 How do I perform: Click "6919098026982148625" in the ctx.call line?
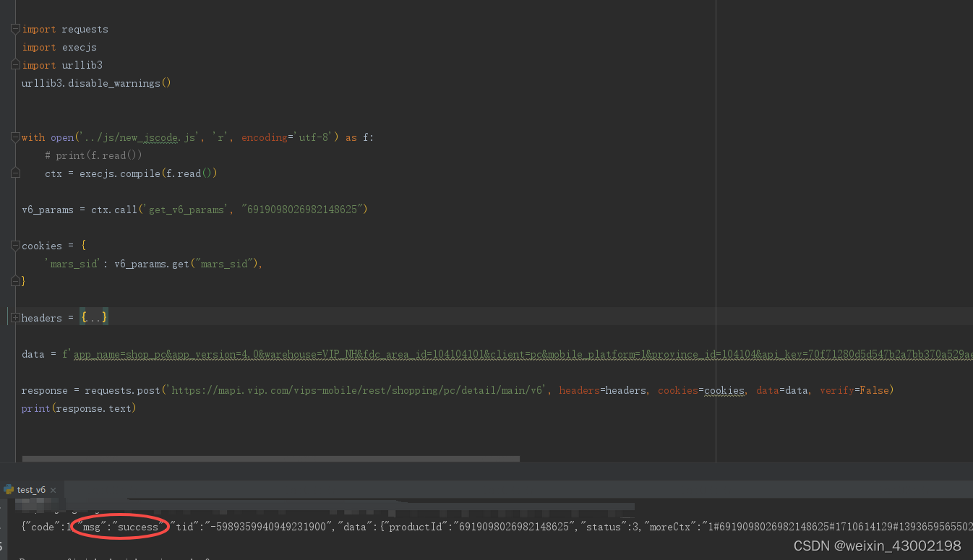click(x=304, y=210)
